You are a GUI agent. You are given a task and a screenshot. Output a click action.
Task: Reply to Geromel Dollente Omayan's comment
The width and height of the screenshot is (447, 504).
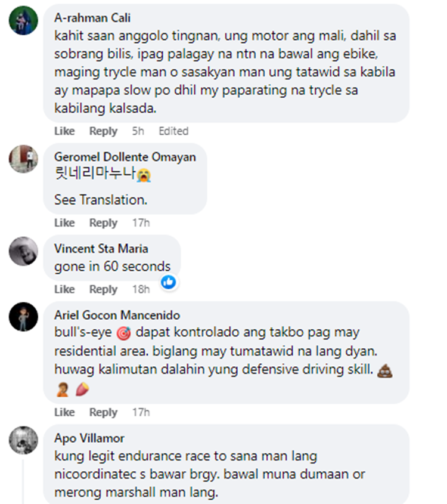coord(103,222)
